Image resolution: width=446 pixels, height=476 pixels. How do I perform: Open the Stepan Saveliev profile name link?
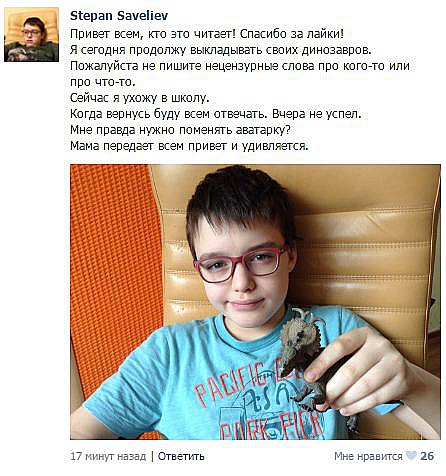click(119, 16)
